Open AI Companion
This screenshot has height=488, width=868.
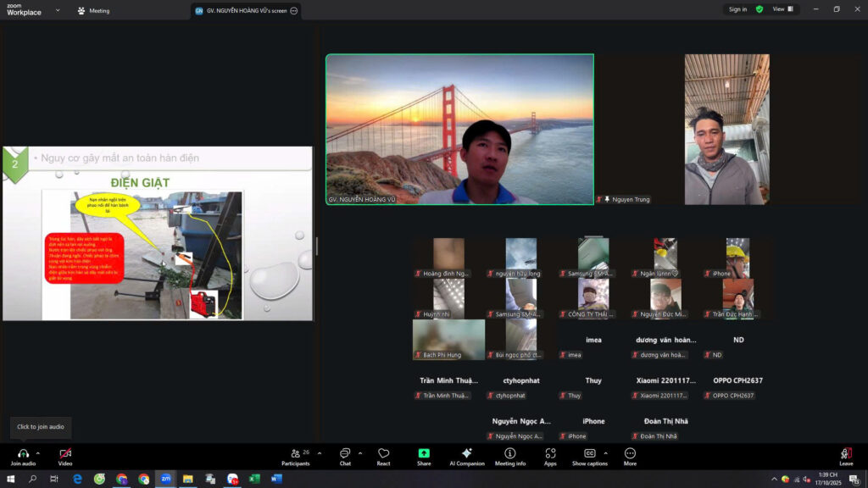(466, 454)
